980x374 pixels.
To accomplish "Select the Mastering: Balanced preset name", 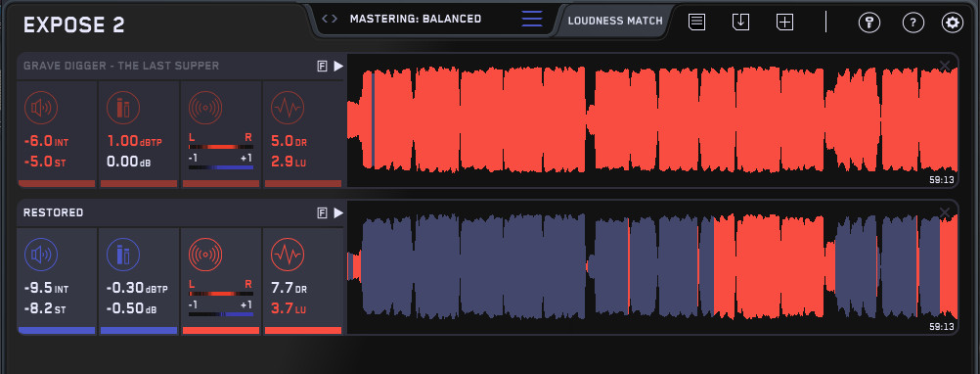I will [416, 19].
